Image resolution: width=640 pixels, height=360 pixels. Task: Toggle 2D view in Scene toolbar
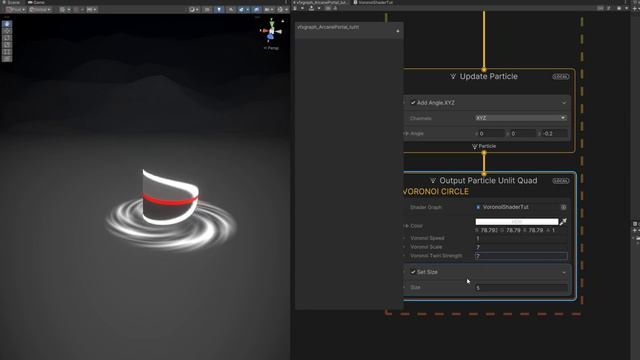207,9
